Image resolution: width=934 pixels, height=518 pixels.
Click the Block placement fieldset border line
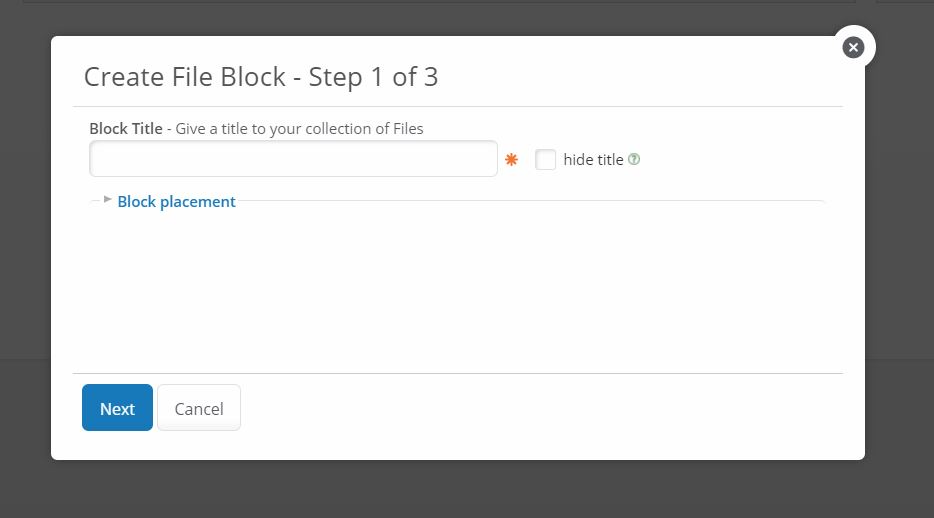pyautogui.click(x=530, y=201)
